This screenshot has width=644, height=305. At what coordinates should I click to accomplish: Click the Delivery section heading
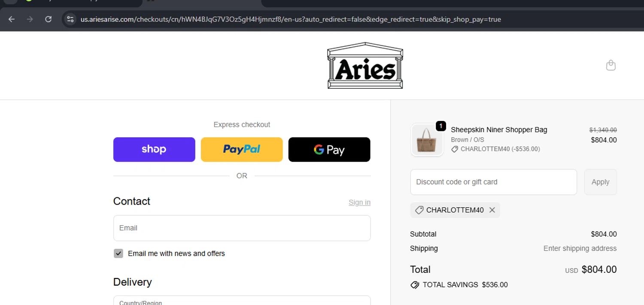[x=132, y=282]
